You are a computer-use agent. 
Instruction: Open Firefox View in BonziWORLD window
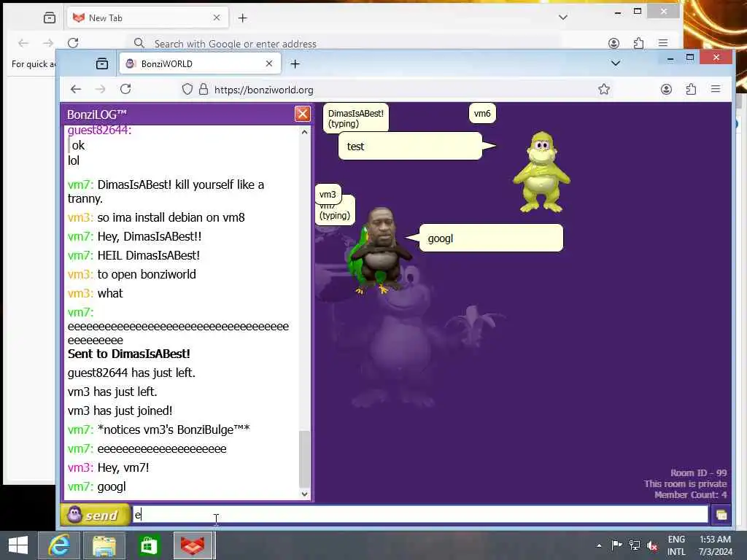click(102, 64)
